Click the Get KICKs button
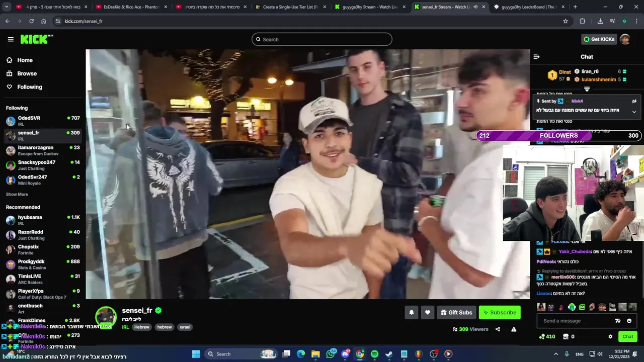 [599, 39]
